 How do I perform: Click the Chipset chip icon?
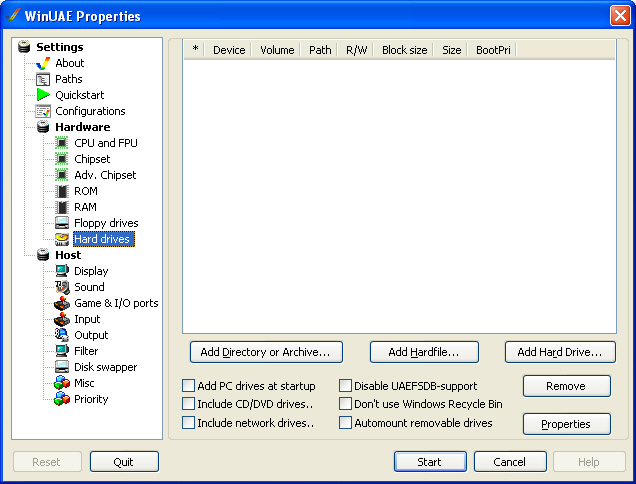coord(62,159)
